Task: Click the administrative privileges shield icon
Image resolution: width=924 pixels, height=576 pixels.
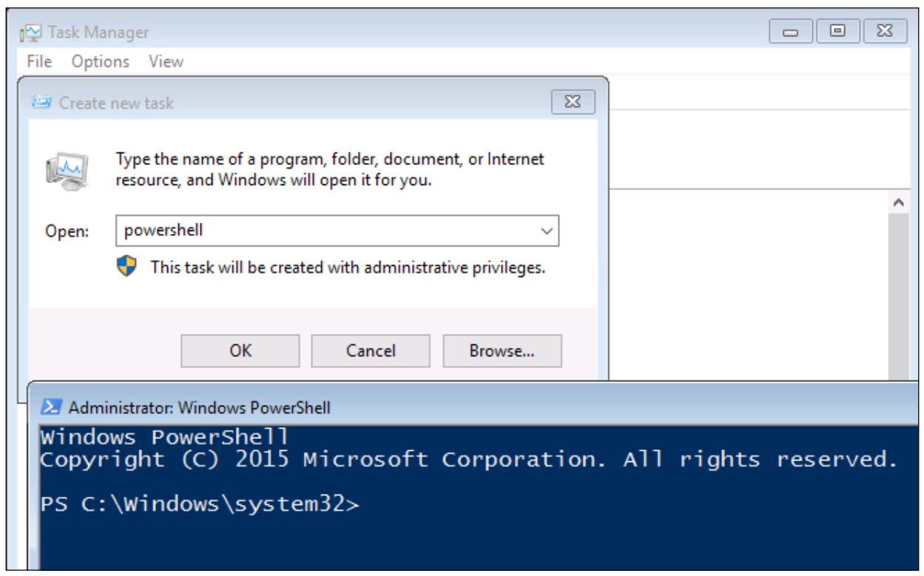Action: tap(129, 267)
